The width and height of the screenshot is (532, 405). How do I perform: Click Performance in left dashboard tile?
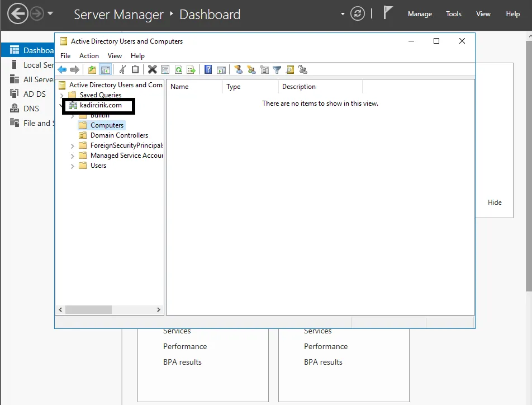(185, 347)
